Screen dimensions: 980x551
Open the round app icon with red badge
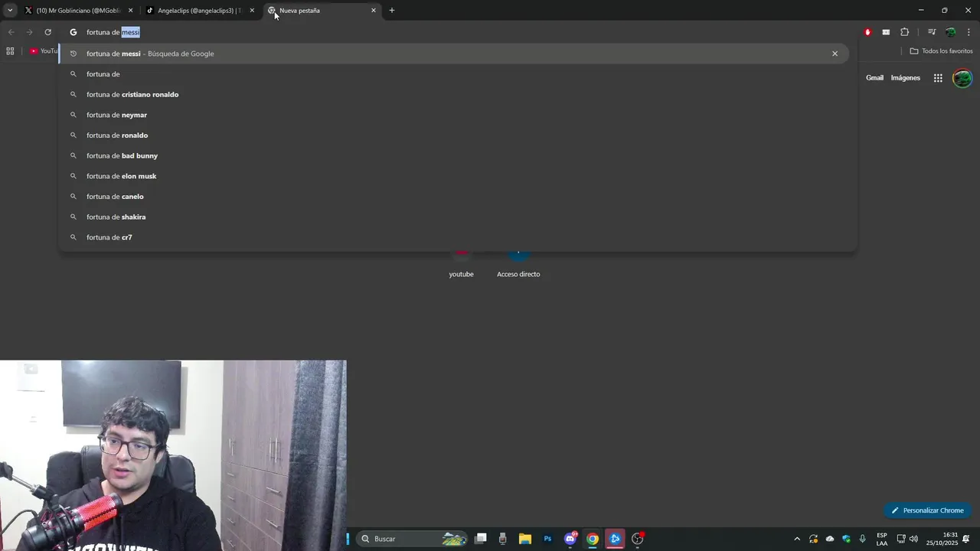pos(637,539)
